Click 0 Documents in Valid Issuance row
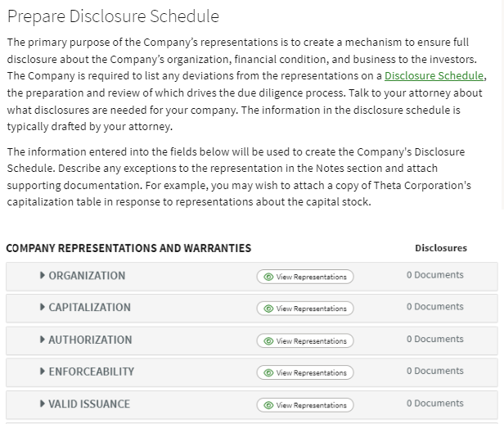The width and height of the screenshot is (504, 424). (x=435, y=403)
